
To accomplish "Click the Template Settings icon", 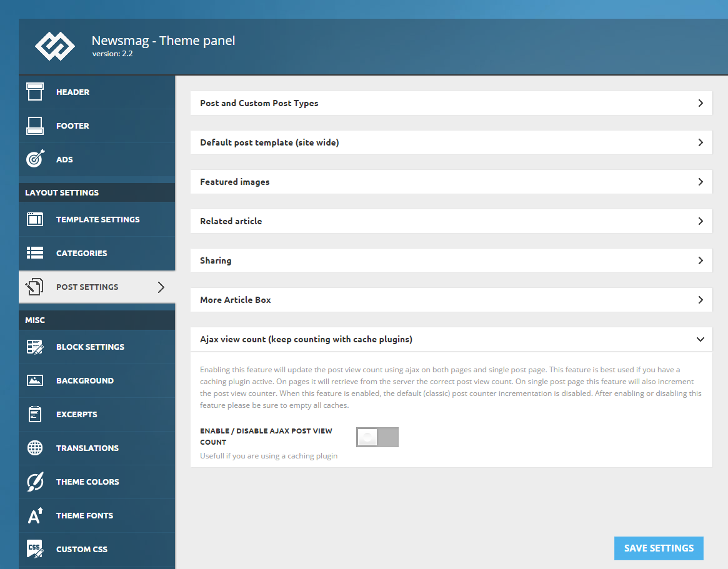I will pos(35,219).
